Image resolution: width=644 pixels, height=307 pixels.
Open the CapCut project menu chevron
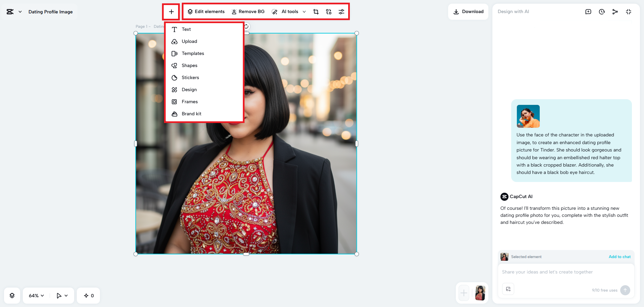20,11
